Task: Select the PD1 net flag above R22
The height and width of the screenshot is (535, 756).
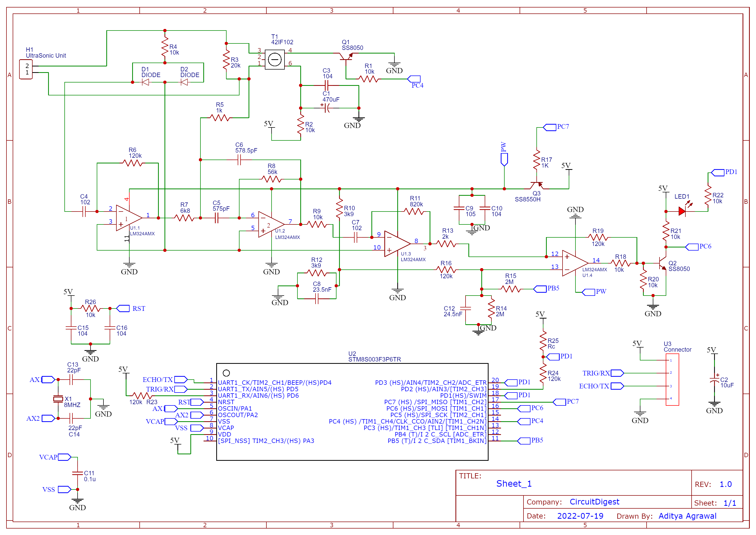Action: pyautogui.click(x=717, y=173)
